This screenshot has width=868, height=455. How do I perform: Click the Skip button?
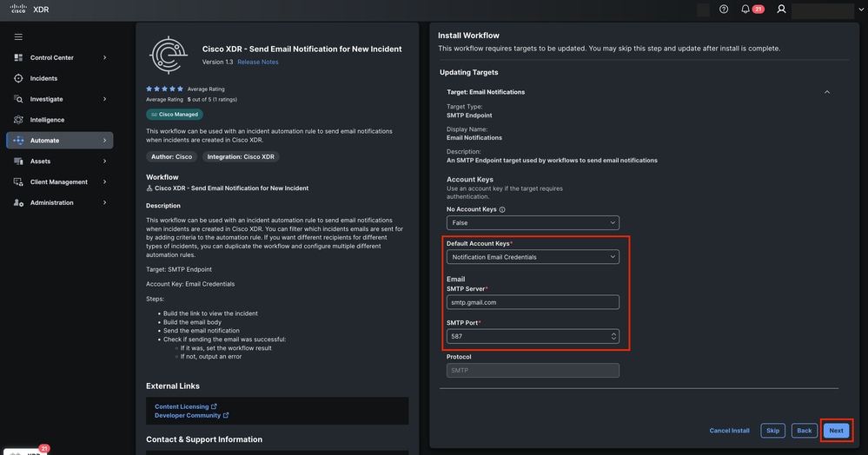point(772,430)
